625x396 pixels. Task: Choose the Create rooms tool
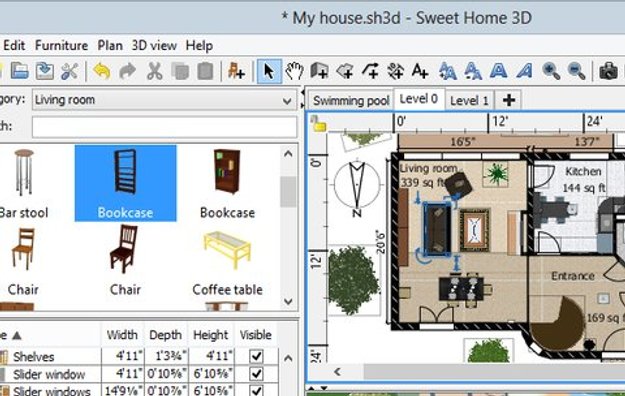click(x=345, y=71)
